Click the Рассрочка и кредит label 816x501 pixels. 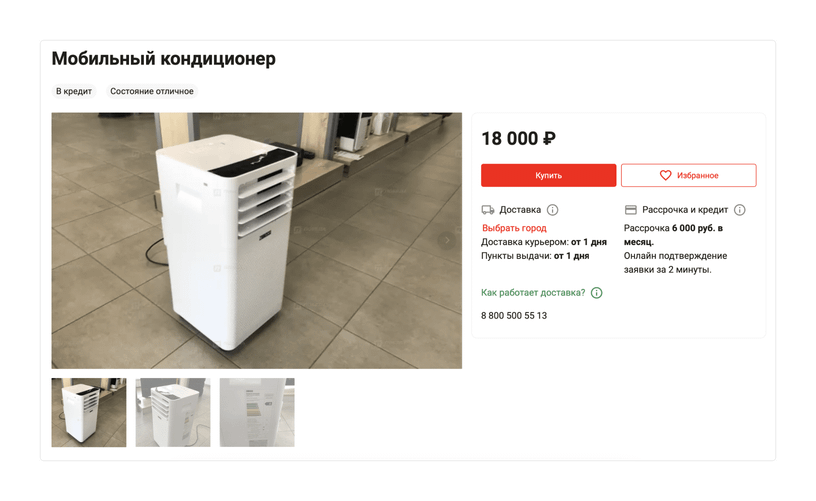[x=685, y=210]
